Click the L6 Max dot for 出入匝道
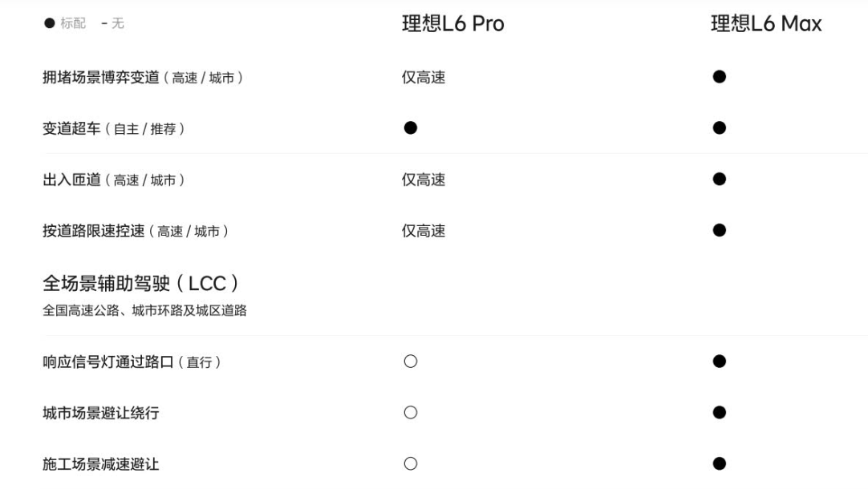 click(x=719, y=180)
